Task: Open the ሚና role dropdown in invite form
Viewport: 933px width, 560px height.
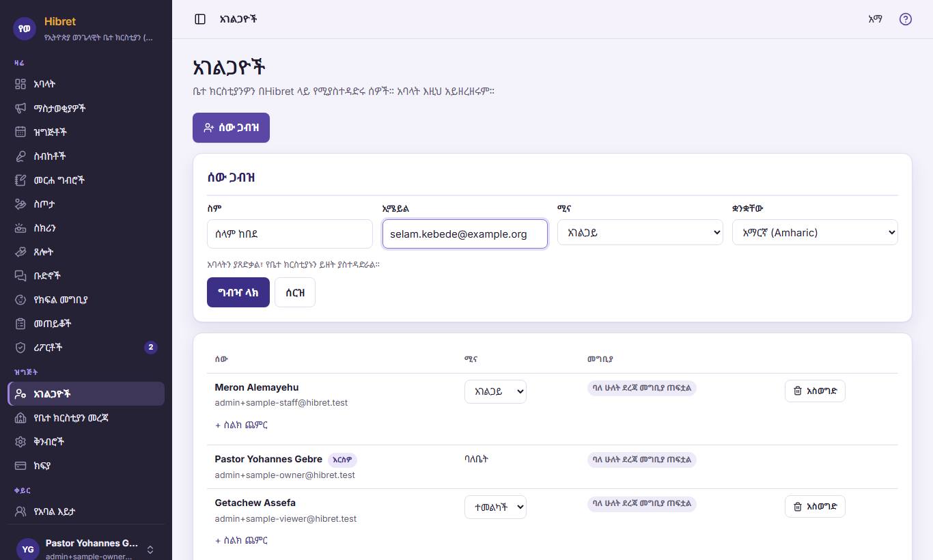Action: pyautogui.click(x=640, y=232)
